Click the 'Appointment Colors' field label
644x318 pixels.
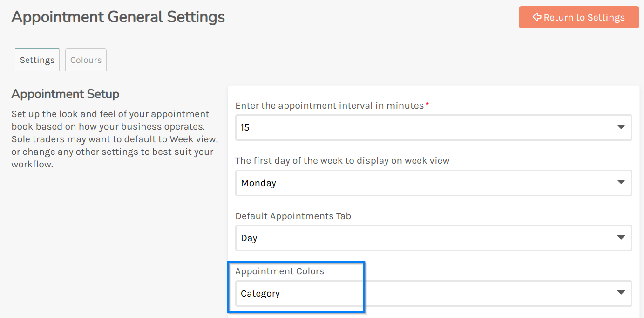(x=279, y=271)
